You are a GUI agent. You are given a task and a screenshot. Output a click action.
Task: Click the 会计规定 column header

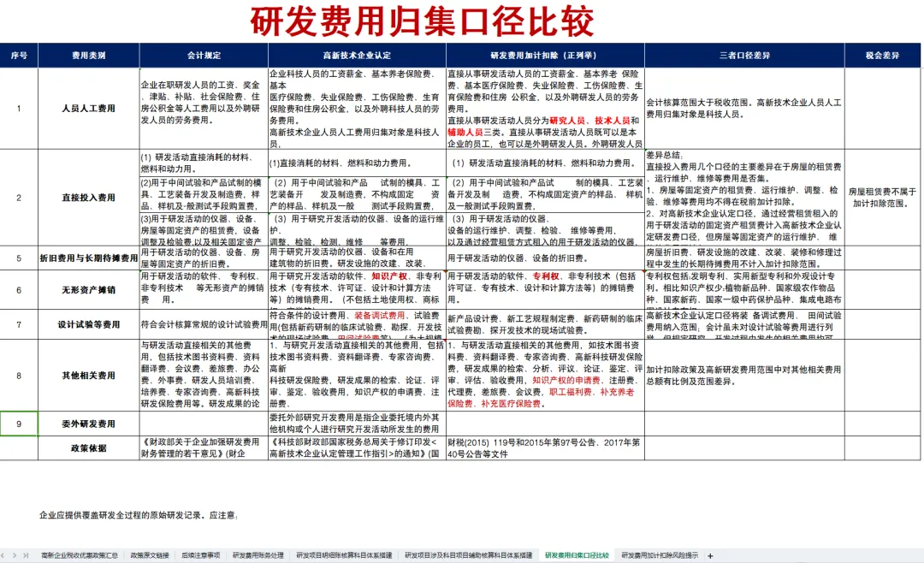click(204, 56)
